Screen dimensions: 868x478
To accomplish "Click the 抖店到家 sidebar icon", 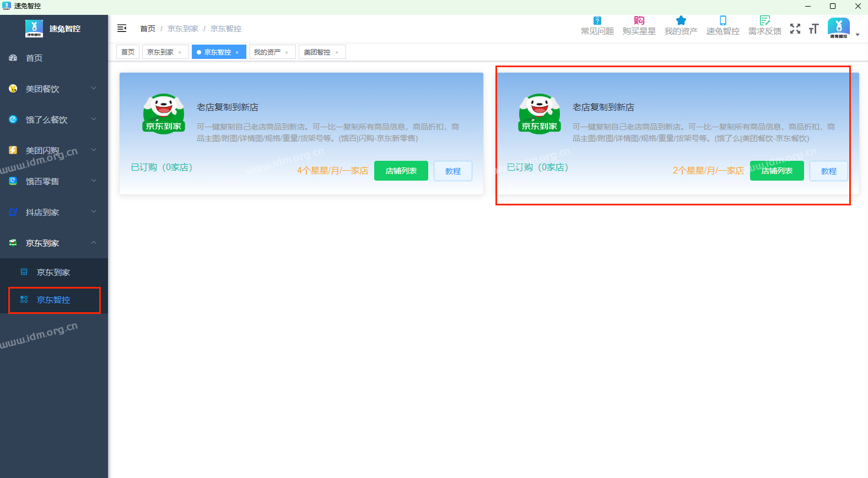I will [13, 211].
